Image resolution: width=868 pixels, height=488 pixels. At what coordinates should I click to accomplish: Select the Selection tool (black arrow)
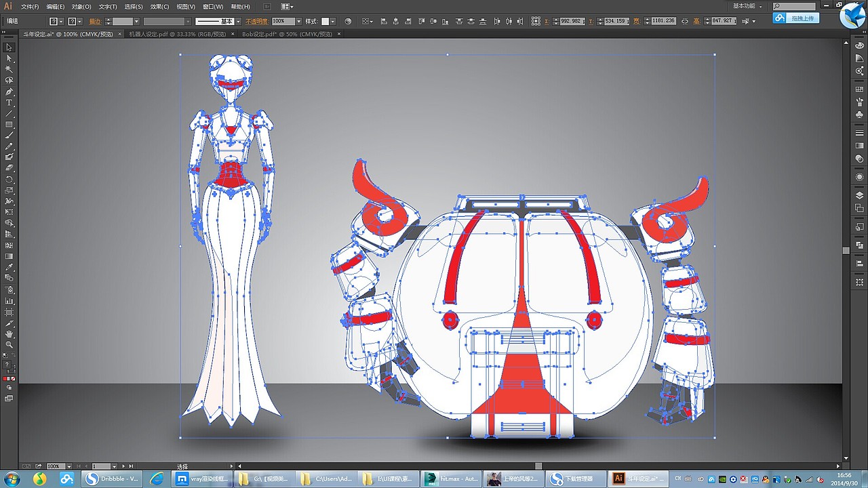pos(9,47)
